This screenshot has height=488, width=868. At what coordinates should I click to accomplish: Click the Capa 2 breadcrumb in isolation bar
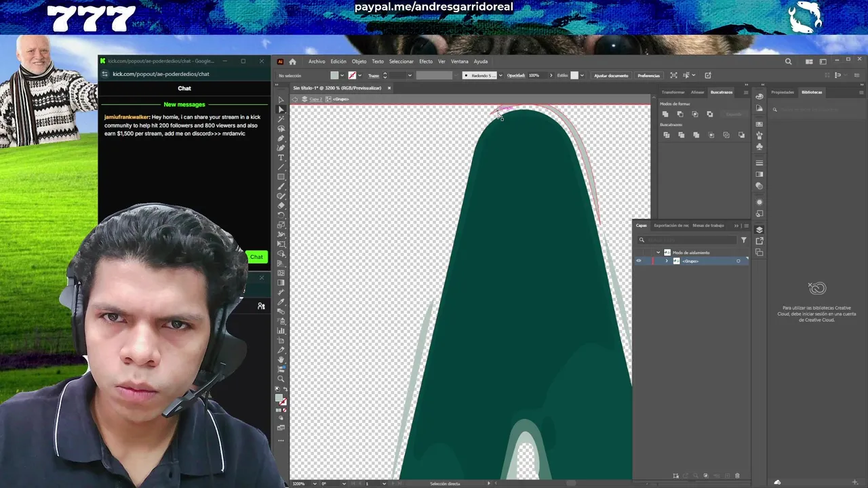[315, 100]
